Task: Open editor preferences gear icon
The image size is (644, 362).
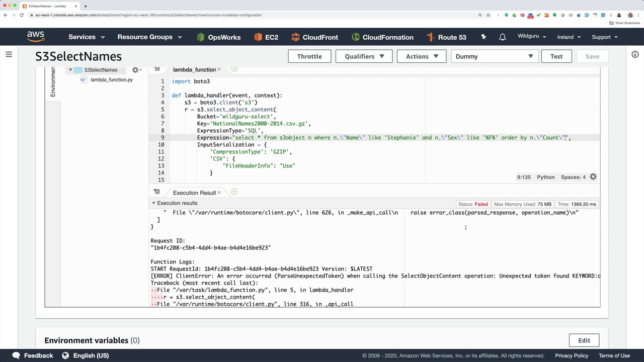Action: [593, 177]
